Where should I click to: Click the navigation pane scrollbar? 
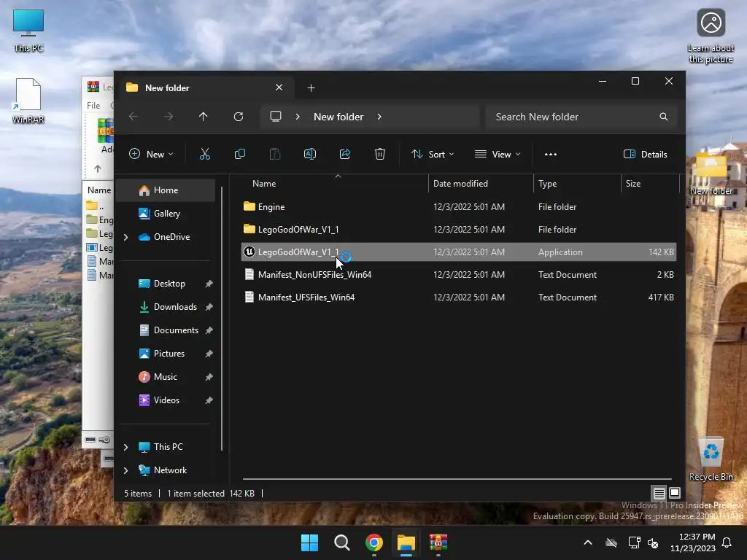click(x=222, y=318)
